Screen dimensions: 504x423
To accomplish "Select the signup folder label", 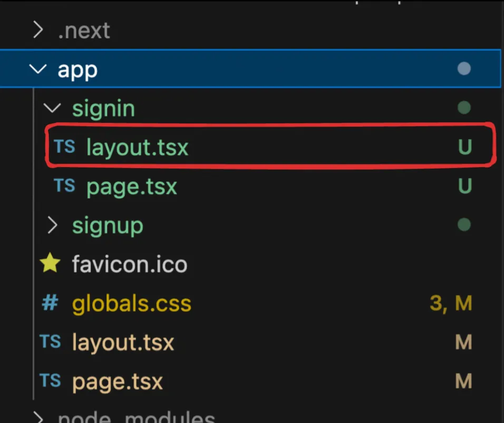I will [108, 225].
